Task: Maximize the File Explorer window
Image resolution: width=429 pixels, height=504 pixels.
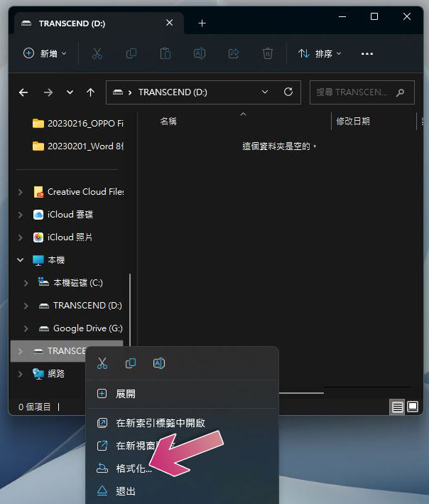Action: (374, 16)
